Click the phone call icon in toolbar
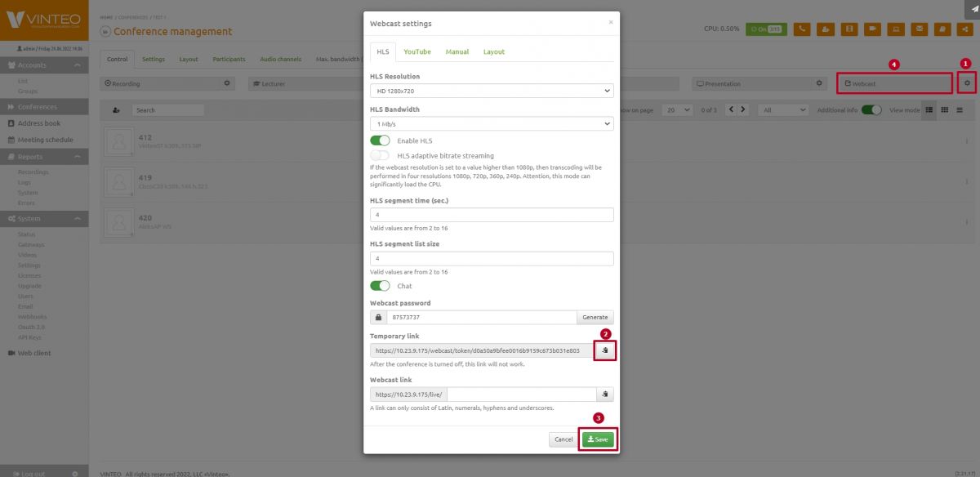Image resolution: width=980 pixels, height=477 pixels. click(x=802, y=29)
